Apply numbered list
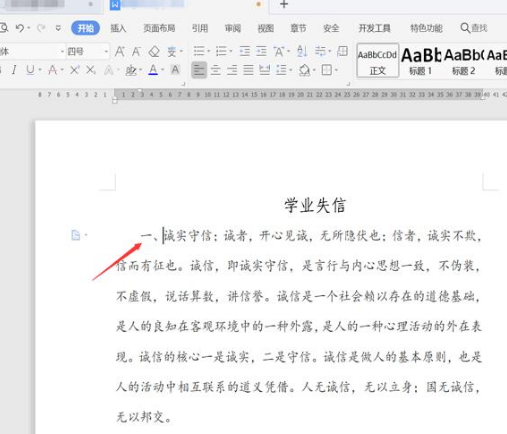This screenshot has width=507, height=434. pyautogui.click(x=221, y=51)
